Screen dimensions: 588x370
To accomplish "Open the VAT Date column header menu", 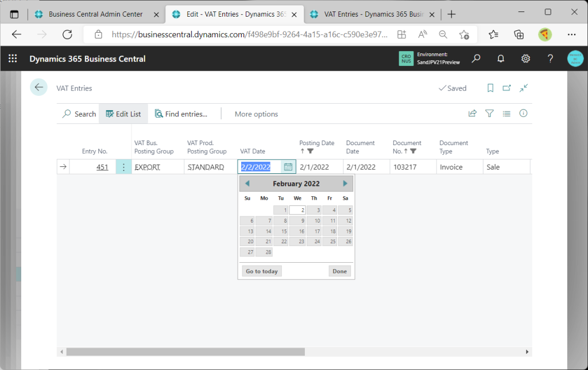I will 253,151.
